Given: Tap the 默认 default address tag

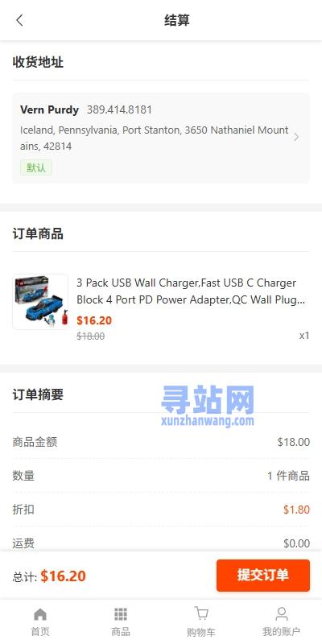Looking at the screenshot, I should tap(36, 167).
